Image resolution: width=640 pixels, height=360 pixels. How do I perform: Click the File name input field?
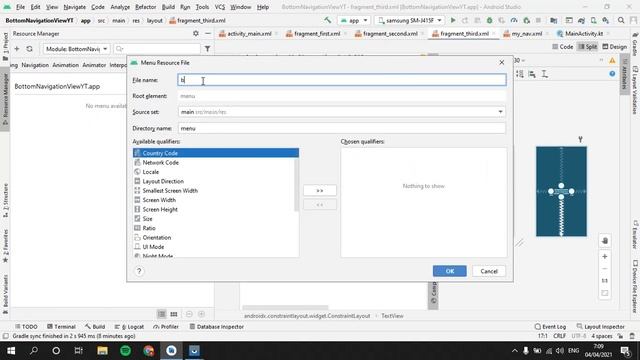click(x=342, y=80)
